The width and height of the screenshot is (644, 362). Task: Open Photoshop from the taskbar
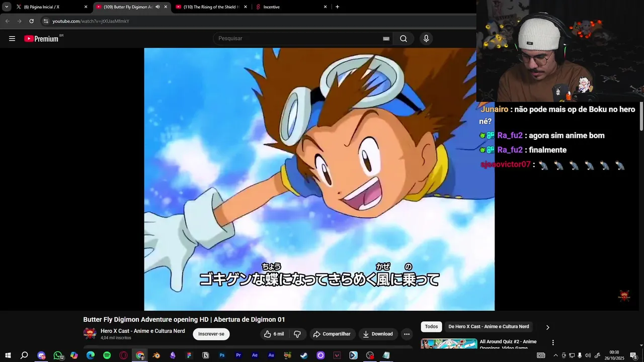(222, 355)
